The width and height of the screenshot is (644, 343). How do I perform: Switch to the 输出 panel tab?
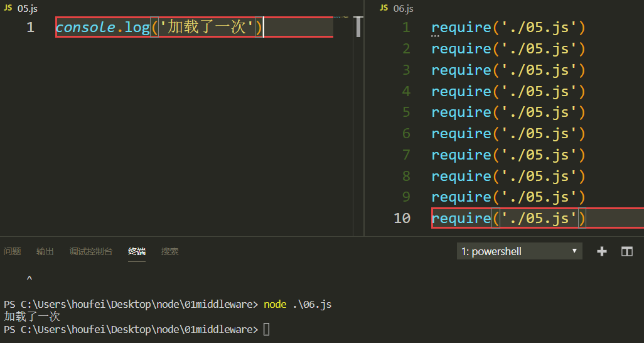click(x=45, y=251)
